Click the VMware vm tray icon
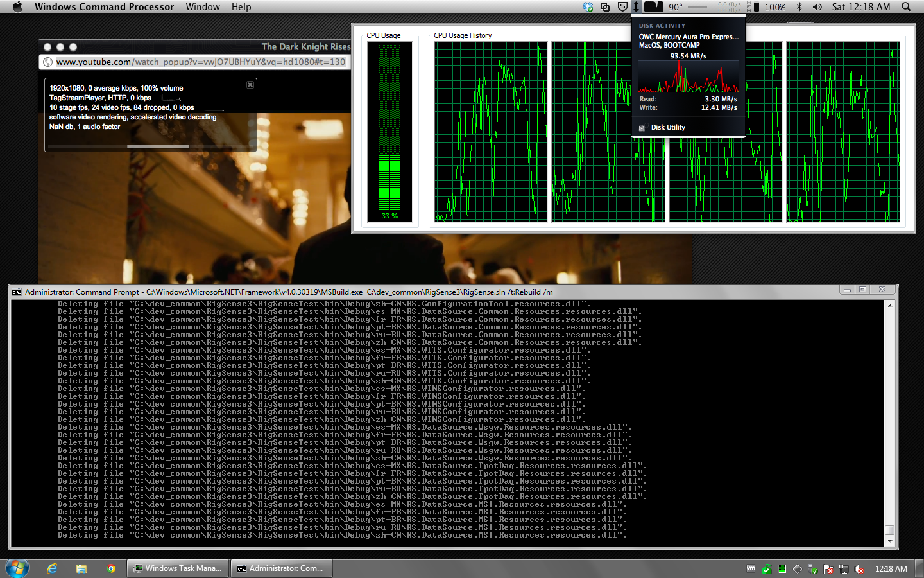The height and width of the screenshot is (578, 924). tap(751, 568)
